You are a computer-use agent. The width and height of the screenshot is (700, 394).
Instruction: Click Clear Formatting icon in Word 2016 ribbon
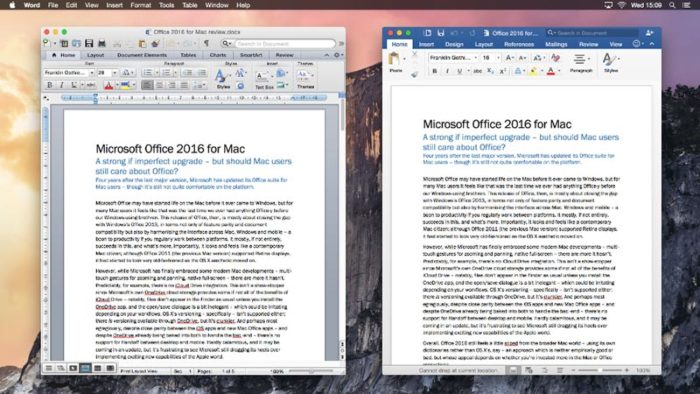[555, 58]
